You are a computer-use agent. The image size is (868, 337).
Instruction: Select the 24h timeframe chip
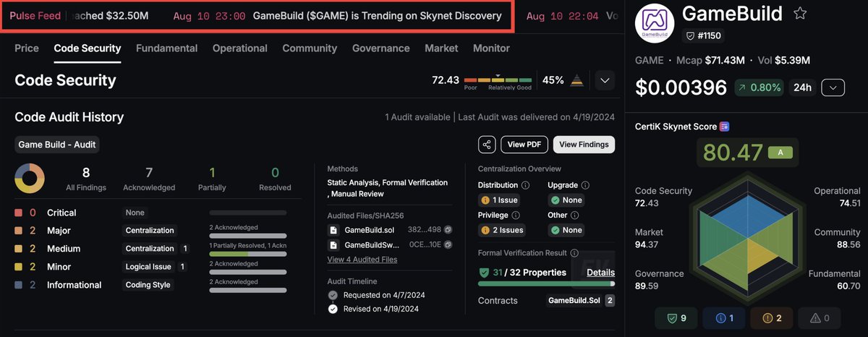coord(802,88)
